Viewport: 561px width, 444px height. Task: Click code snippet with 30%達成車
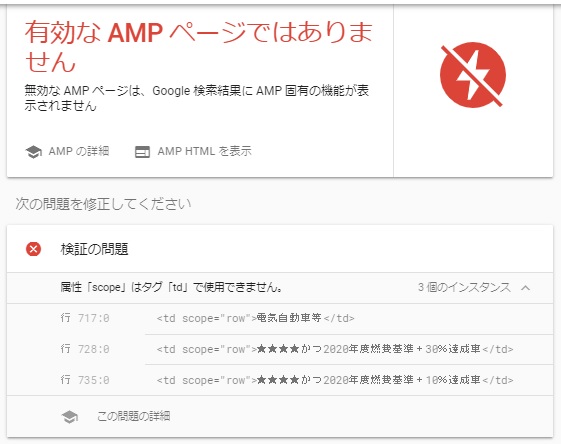(x=335, y=349)
